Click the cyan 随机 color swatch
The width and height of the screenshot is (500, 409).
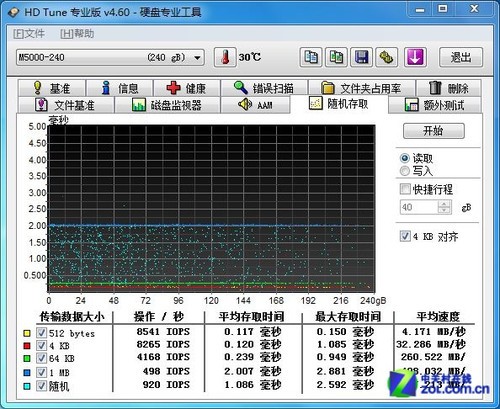click(27, 386)
